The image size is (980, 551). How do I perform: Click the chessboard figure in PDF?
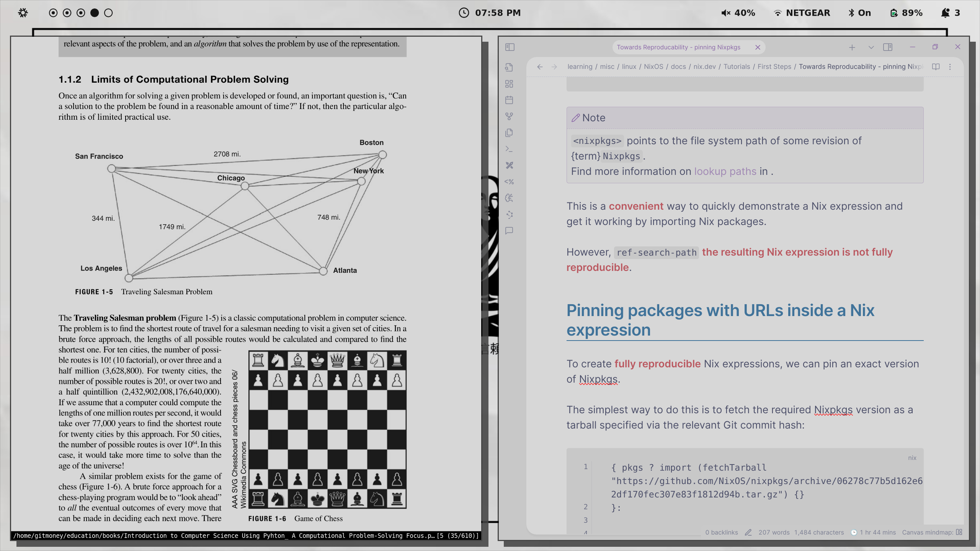pyautogui.click(x=327, y=430)
